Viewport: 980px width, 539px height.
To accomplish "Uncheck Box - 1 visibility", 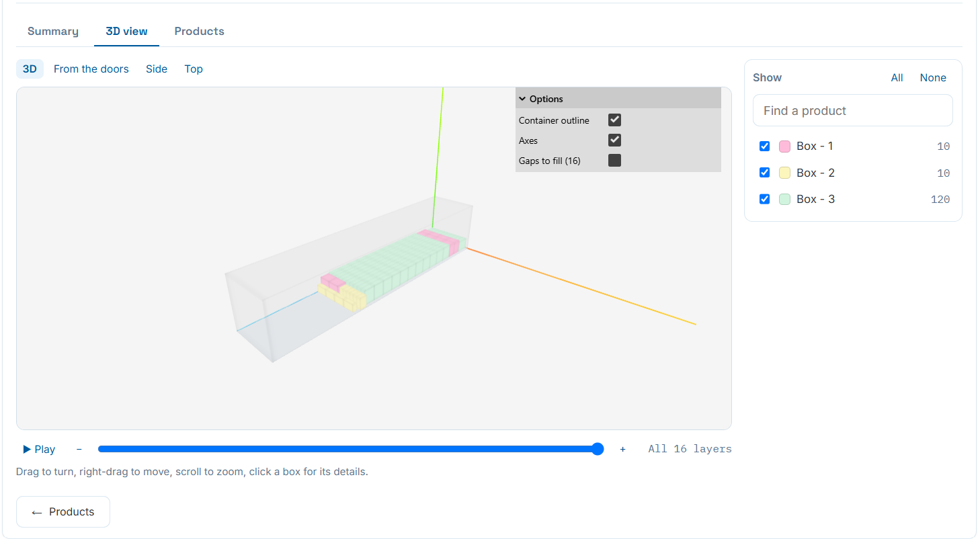I will [764, 146].
